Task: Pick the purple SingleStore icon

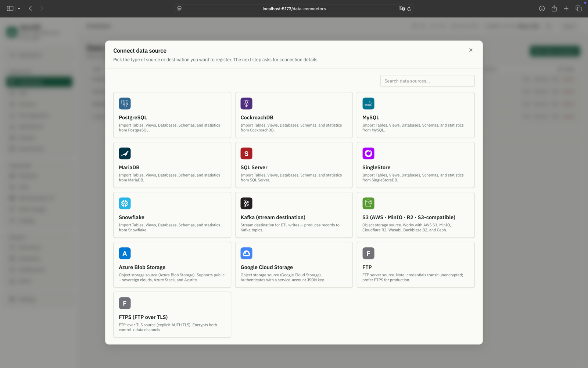Action: coord(368,153)
